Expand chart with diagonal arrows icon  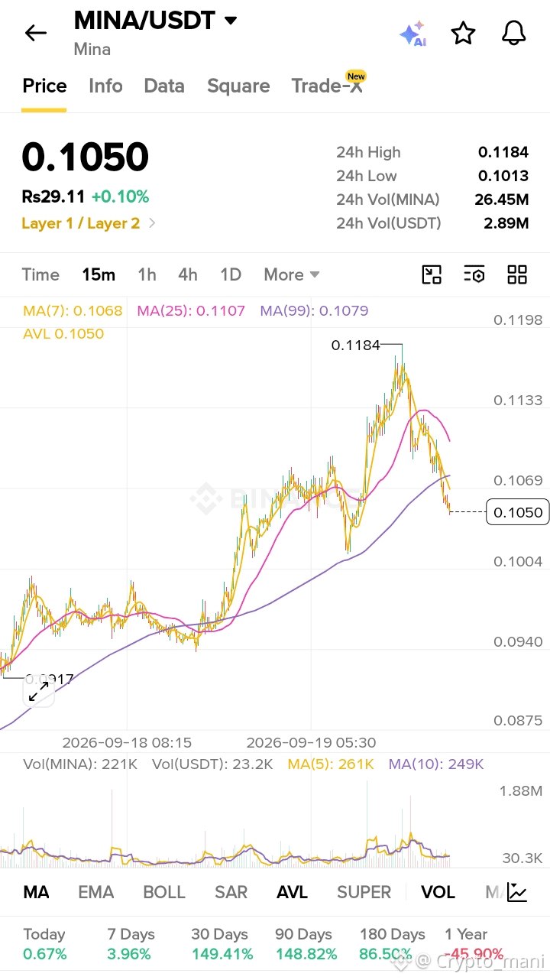(x=39, y=692)
